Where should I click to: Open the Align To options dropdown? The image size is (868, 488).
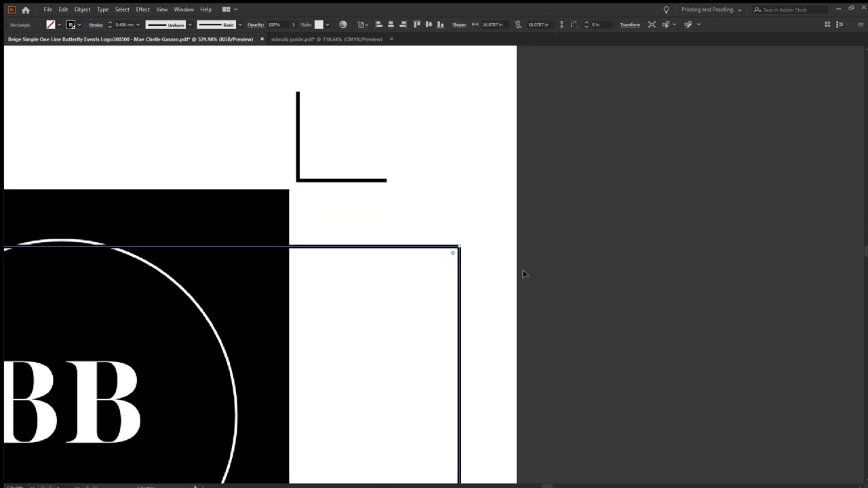363,24
